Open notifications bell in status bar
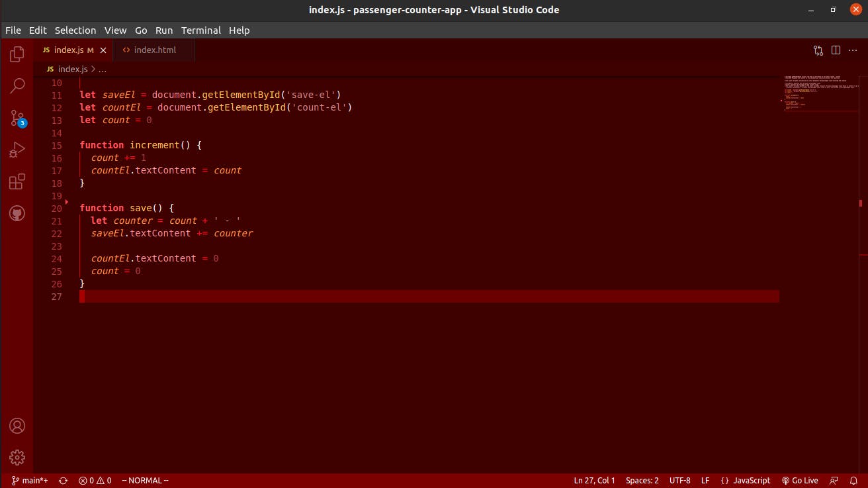Image resolution: width=868 pixels, height=488 pixels. 853,481
